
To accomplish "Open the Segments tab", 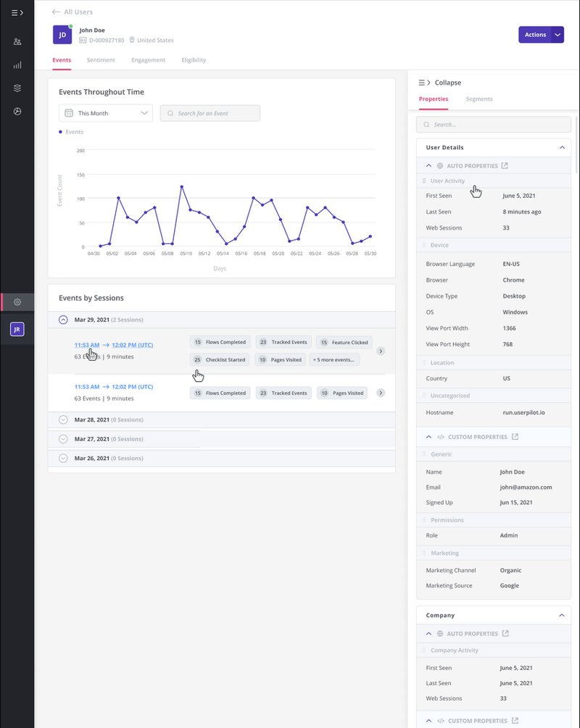I will tap(479, 99).
